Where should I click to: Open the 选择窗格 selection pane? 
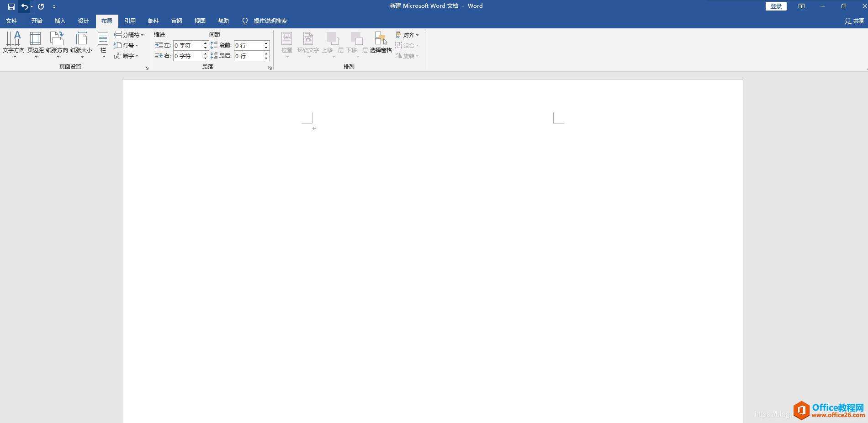pos(381,43)
